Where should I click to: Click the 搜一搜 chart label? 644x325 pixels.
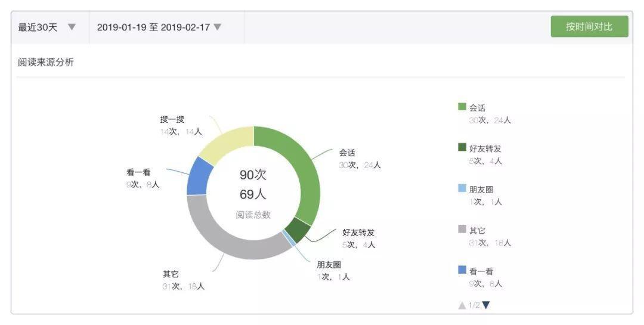(x=172, y=119)
